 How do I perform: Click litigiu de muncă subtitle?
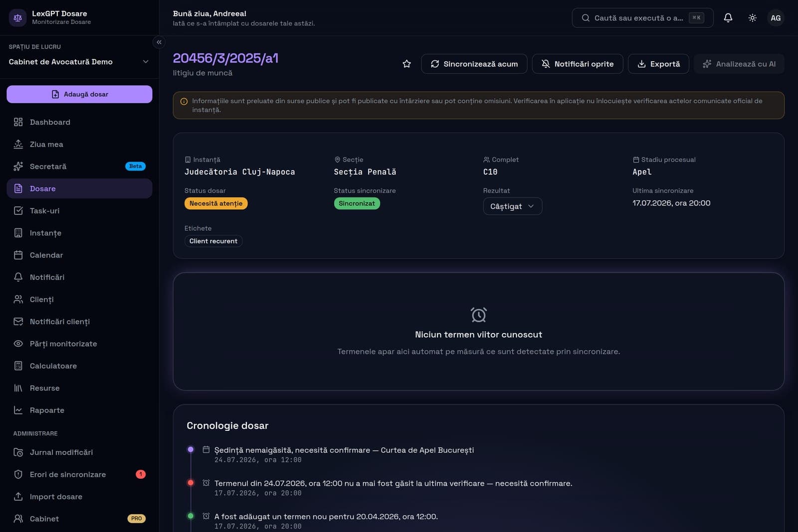(202, 73)
